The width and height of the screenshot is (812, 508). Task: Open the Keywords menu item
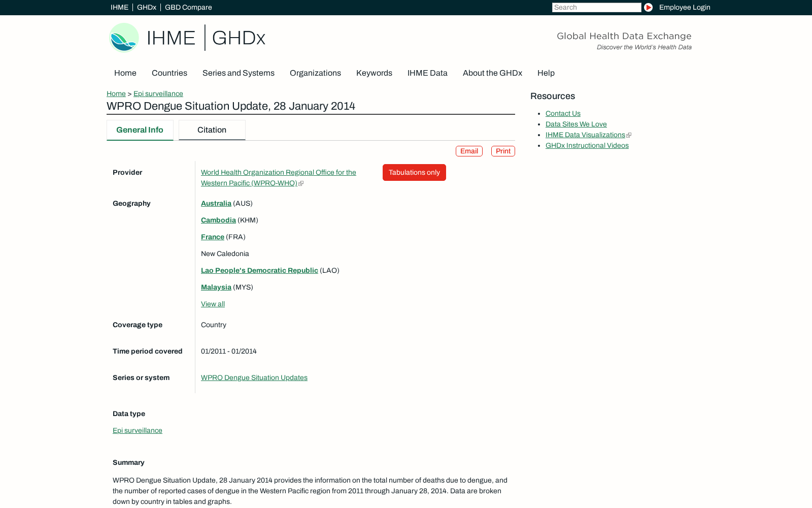374,73
